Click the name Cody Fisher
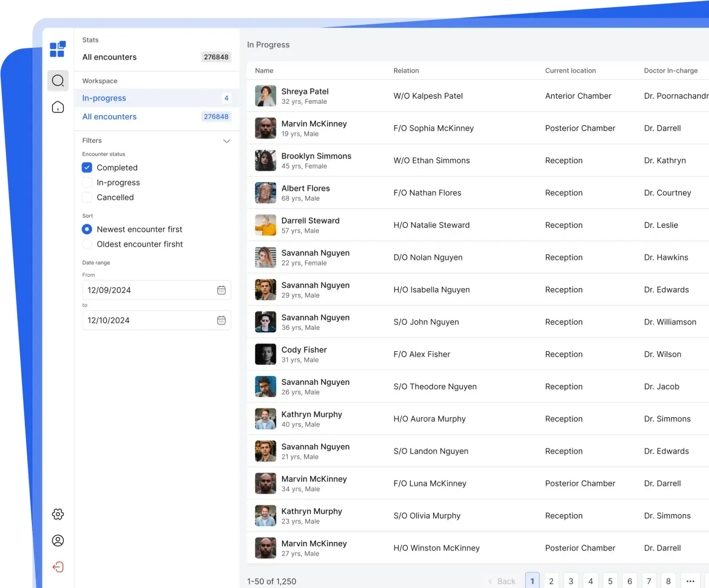This screenshot has height=588, width=709. pyautogui.click(x=304, y=350)
